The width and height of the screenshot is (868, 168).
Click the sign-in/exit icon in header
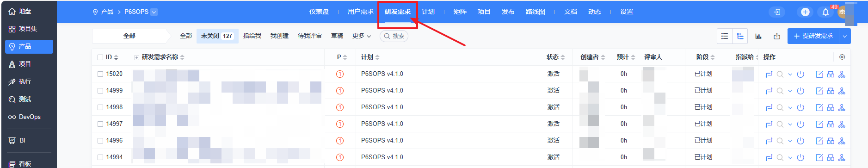pos(777,12)
